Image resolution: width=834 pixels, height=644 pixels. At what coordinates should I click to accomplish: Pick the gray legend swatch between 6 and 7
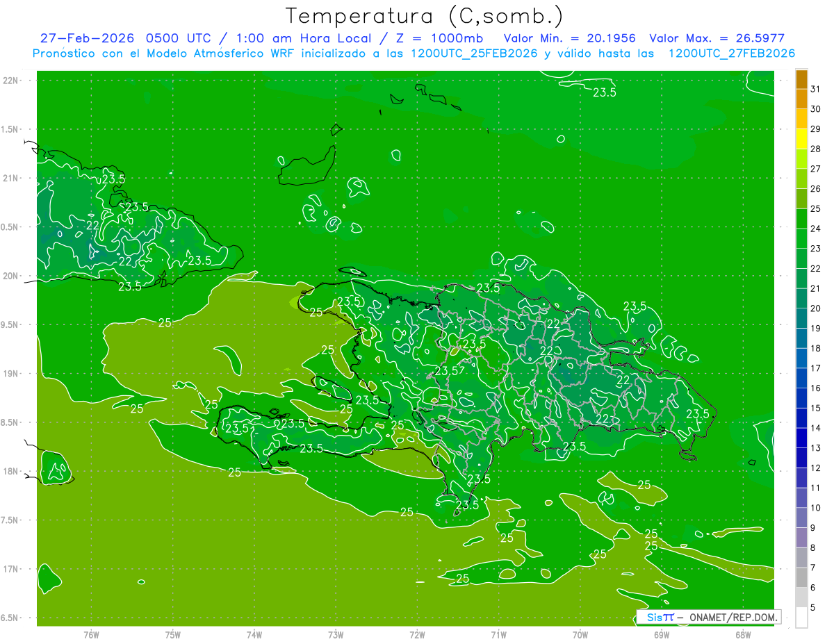[x=802, y=578]
